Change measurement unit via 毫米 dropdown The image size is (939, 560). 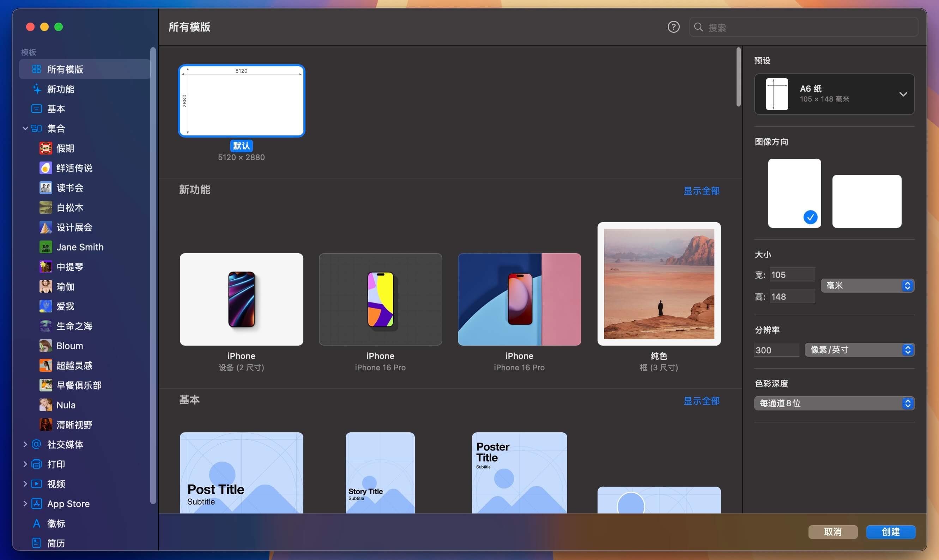pyautogui.click(x=867, y=286)
